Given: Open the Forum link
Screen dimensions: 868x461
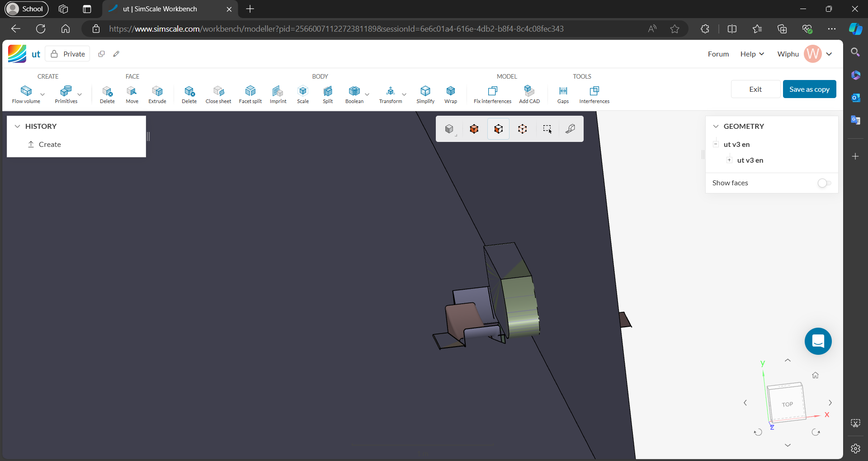Looking at the screenshot, I should [718, 54].
